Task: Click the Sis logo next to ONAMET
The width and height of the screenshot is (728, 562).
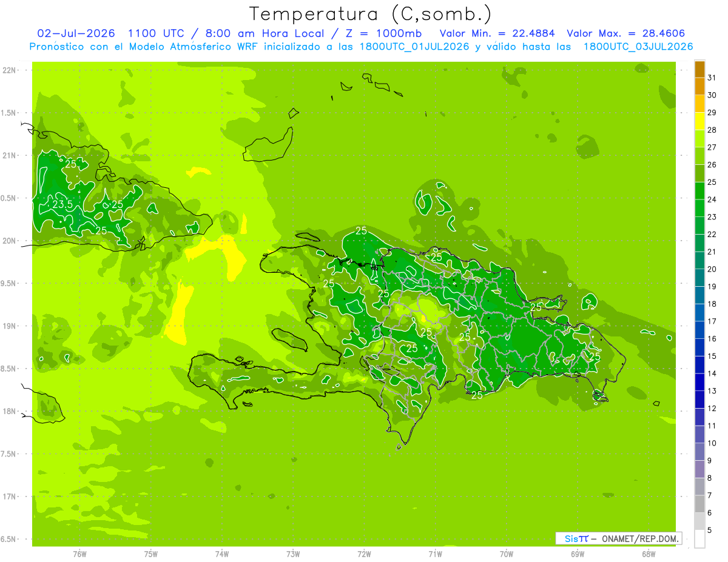Action: tap(576, 538)
